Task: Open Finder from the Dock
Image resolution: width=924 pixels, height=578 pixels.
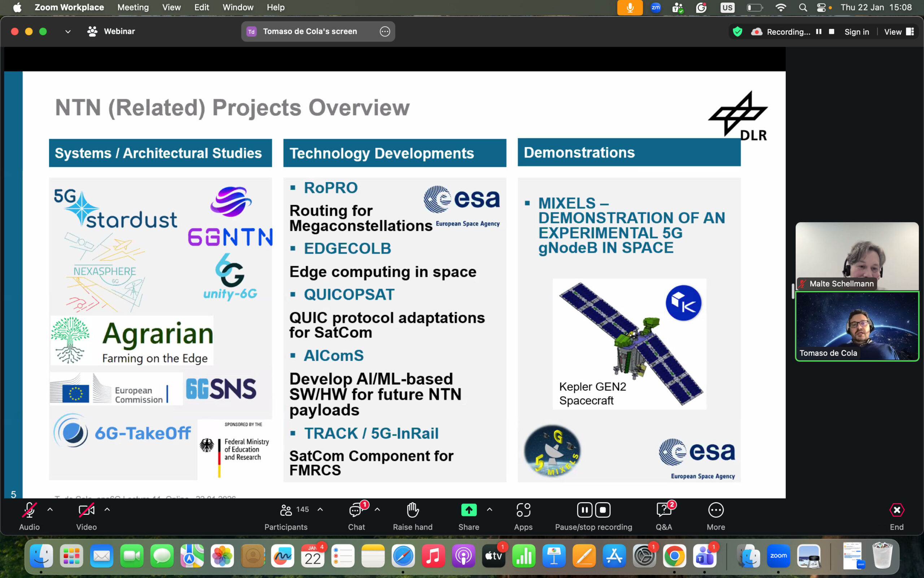Action: [41, 556]
